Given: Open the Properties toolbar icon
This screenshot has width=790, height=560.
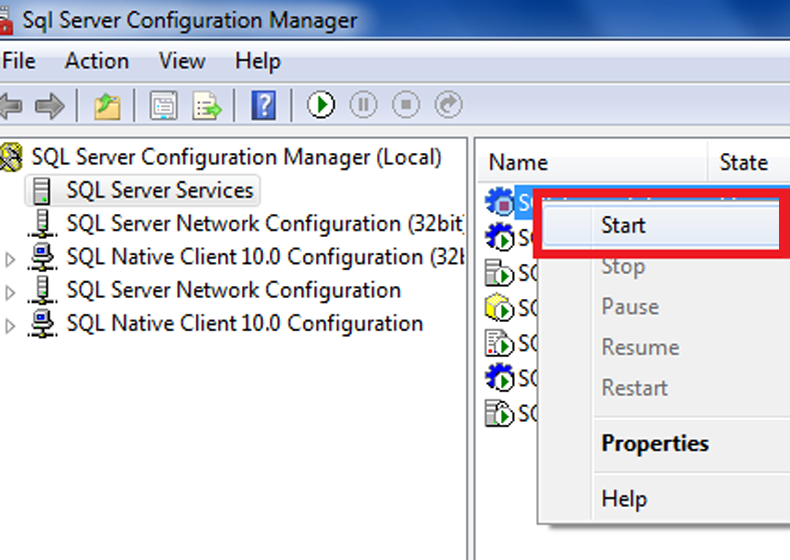Looking at the screenshot, I should (163, 105).
